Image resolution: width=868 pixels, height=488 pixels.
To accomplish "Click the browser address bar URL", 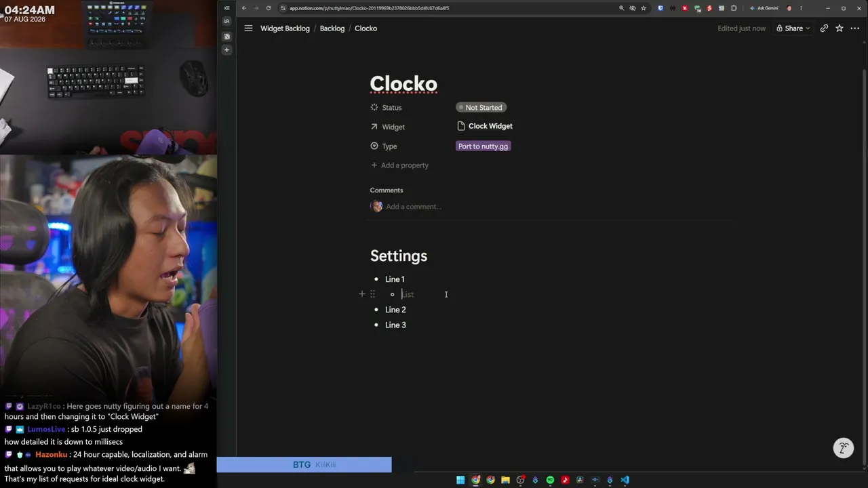I will 369,8.
